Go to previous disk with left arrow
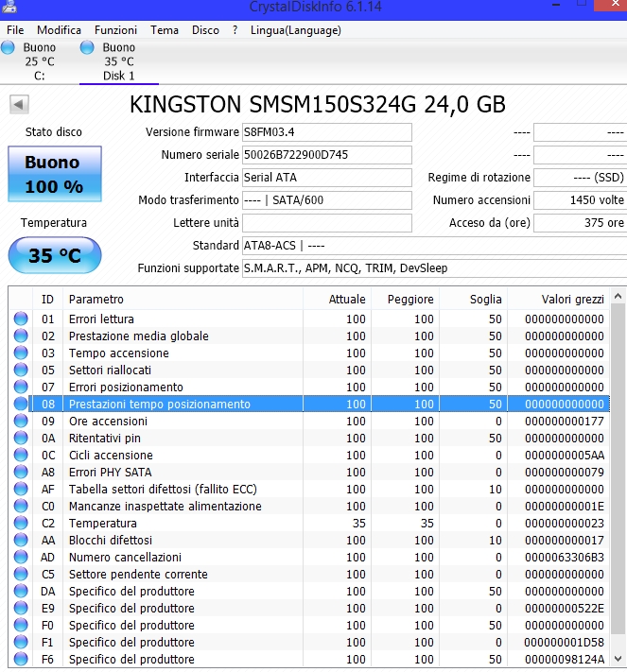The width and height of the screenshot is (627, 672). 19,104
